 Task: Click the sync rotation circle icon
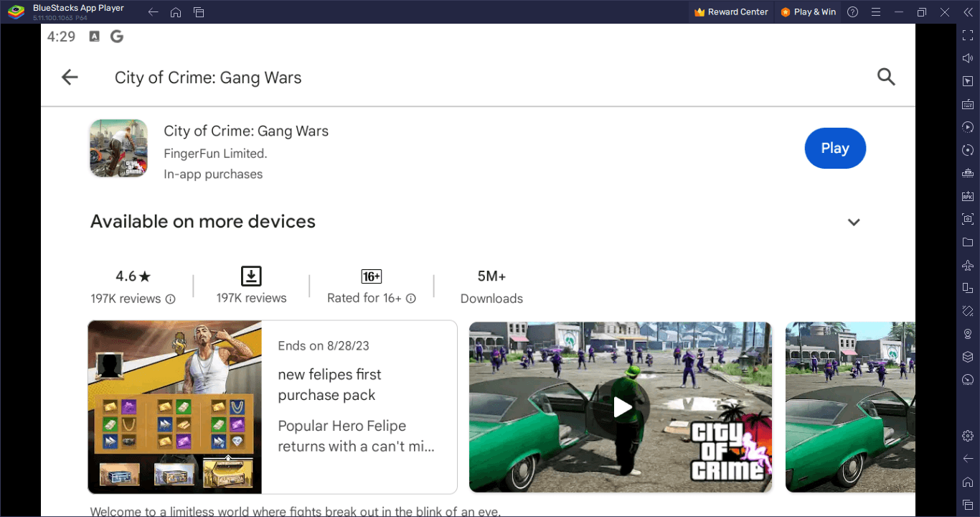[x=968, y=150]
